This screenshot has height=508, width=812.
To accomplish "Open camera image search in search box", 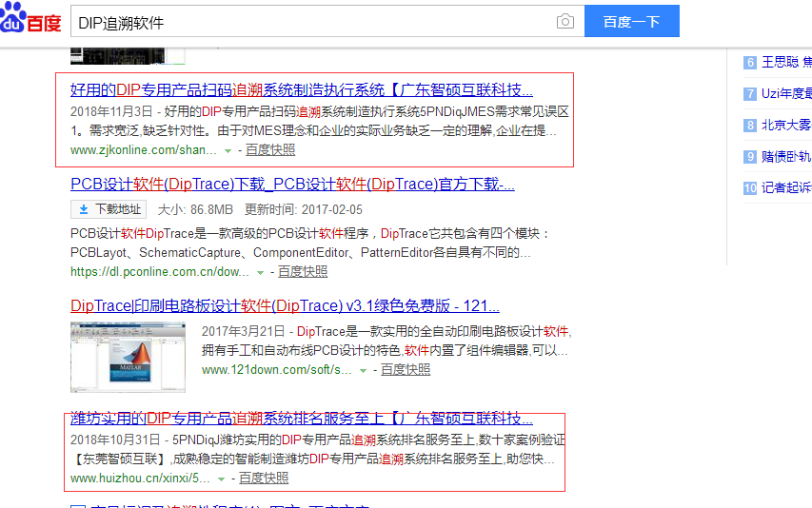I will [x=565, y=21].
